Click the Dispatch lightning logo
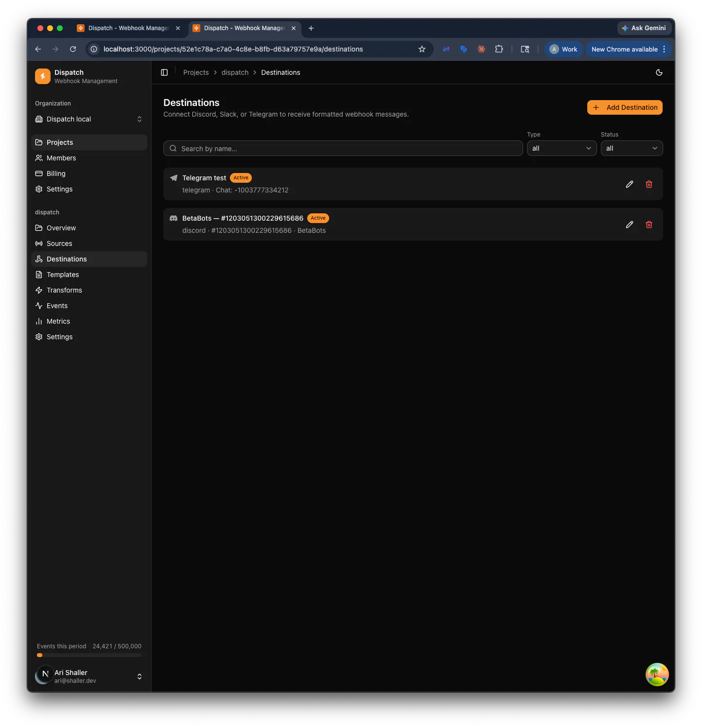The width and height of the screenshot is (702, 728). (43, 76)
